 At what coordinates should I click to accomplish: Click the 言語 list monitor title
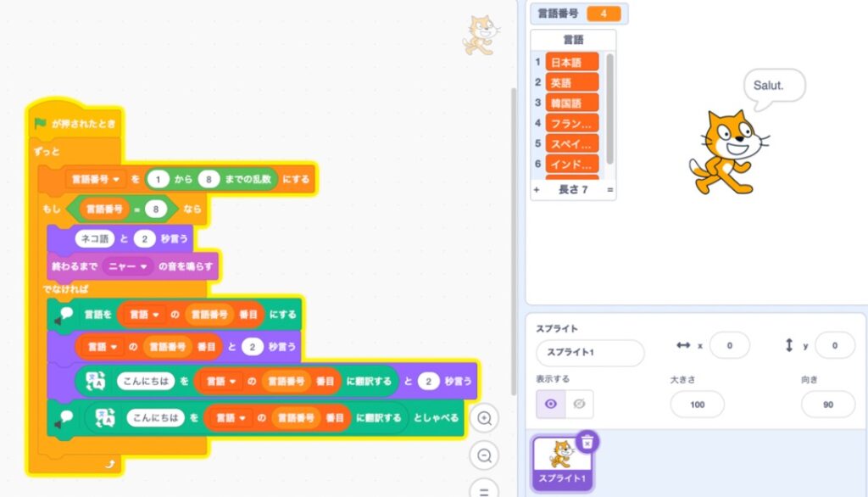[574, 39]
